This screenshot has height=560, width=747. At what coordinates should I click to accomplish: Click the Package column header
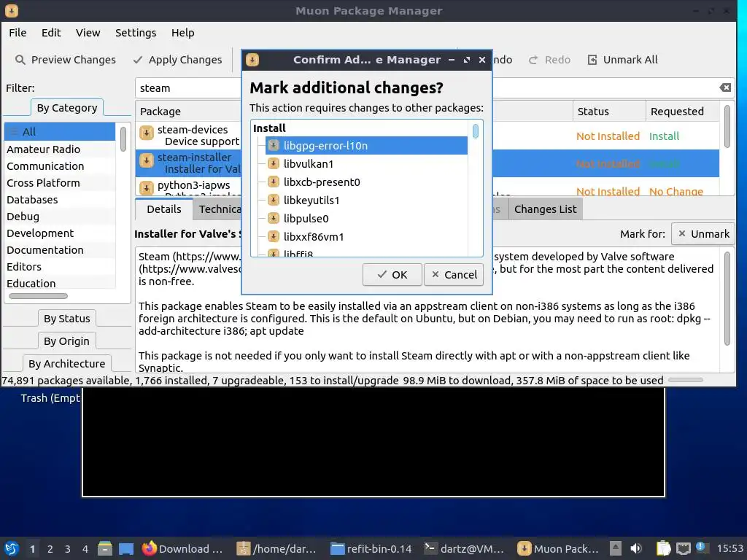point(188,111)
